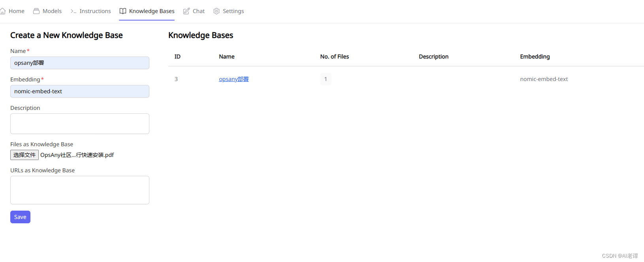This screenshot has width=644, height=262.
Task: Click the 选择文件 choose file button
Action: click(24, 155)
